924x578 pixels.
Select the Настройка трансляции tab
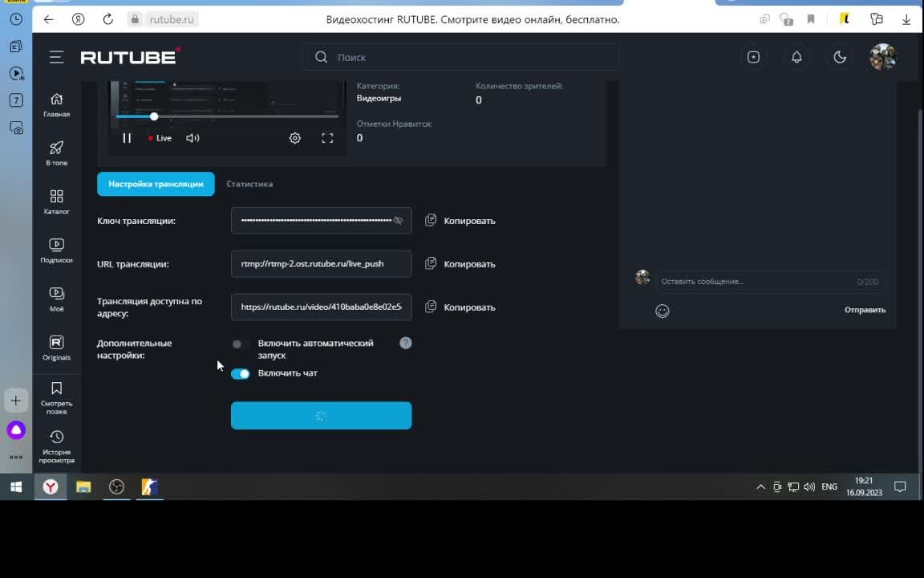[x=156, y=184]
